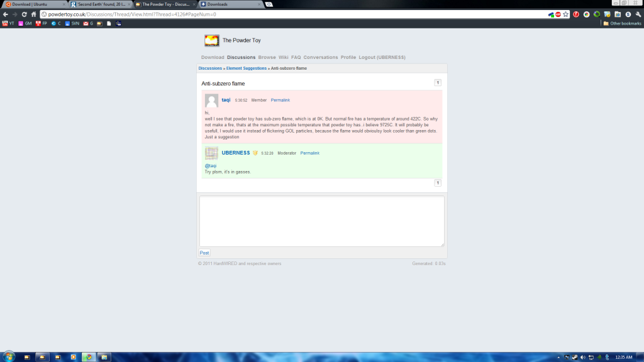Click taqi's avatar thumbnail
644x362 pixels.
[x=211, y=101]
